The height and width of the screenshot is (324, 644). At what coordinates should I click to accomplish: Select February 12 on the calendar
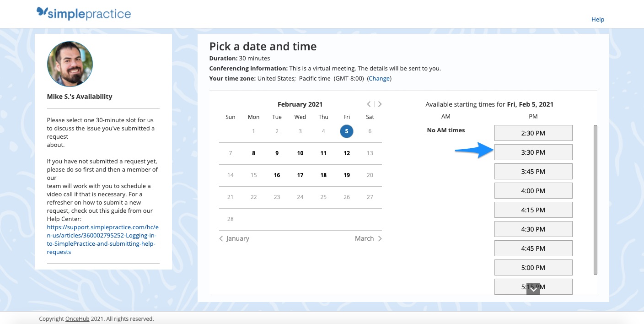coord(346,153)
